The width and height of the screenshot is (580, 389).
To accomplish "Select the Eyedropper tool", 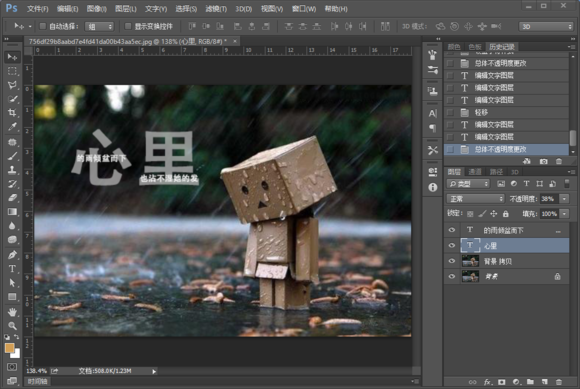I will [12, 127].
